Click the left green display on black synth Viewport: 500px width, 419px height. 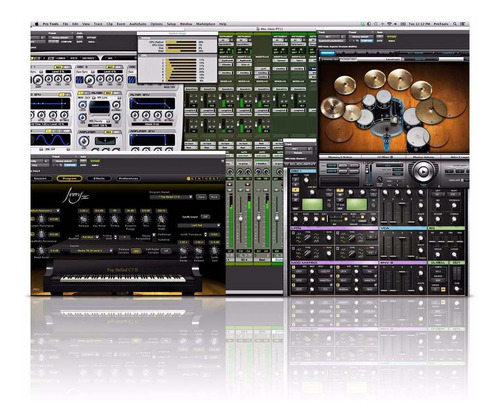click(x=312, y=204)
